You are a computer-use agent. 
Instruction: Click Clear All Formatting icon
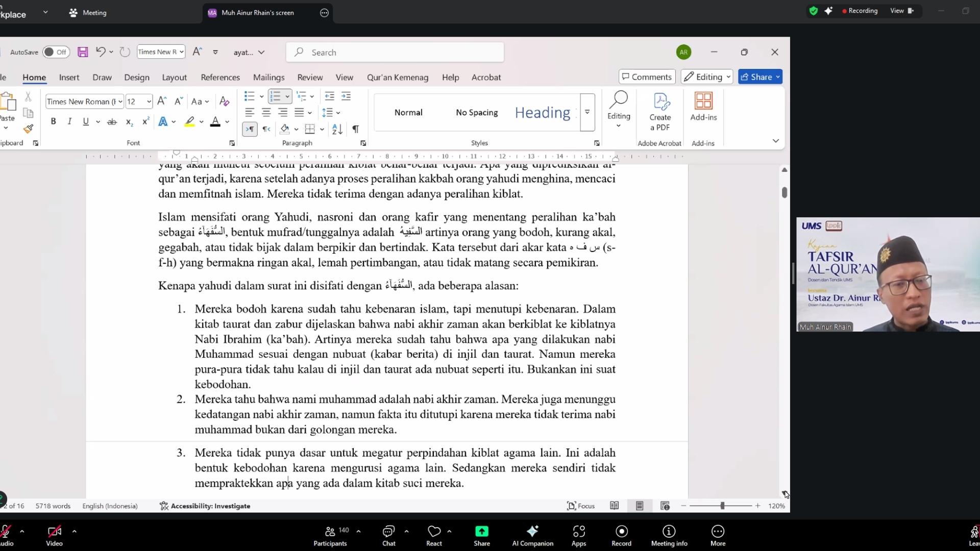[224, 101]
